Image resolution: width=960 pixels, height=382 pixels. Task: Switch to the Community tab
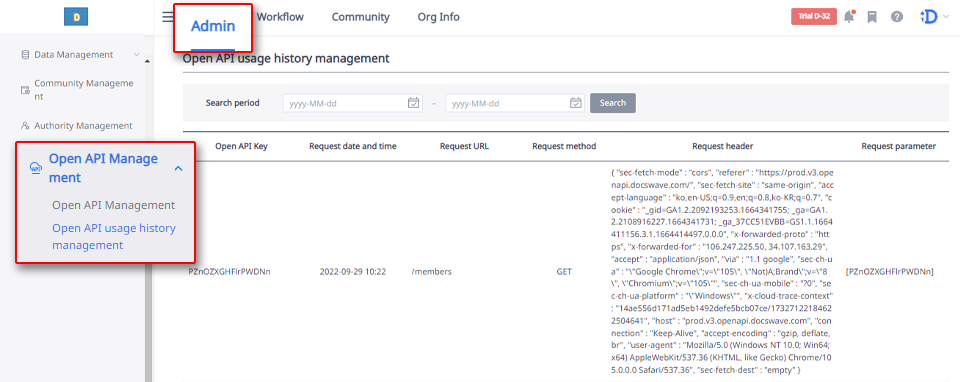pyautogui.click(x=361, y=17)
